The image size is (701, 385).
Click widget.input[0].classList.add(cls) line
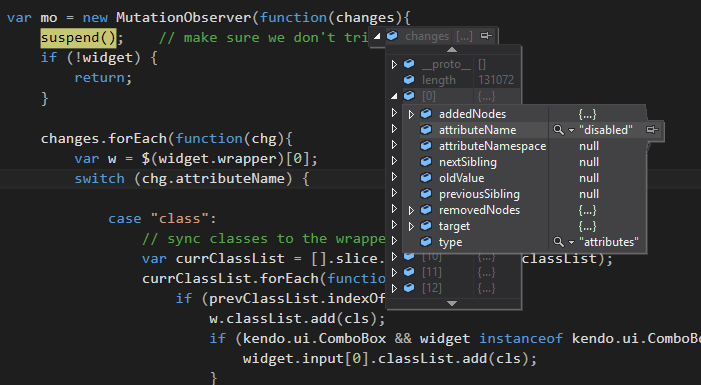click(x=389, y=359)
